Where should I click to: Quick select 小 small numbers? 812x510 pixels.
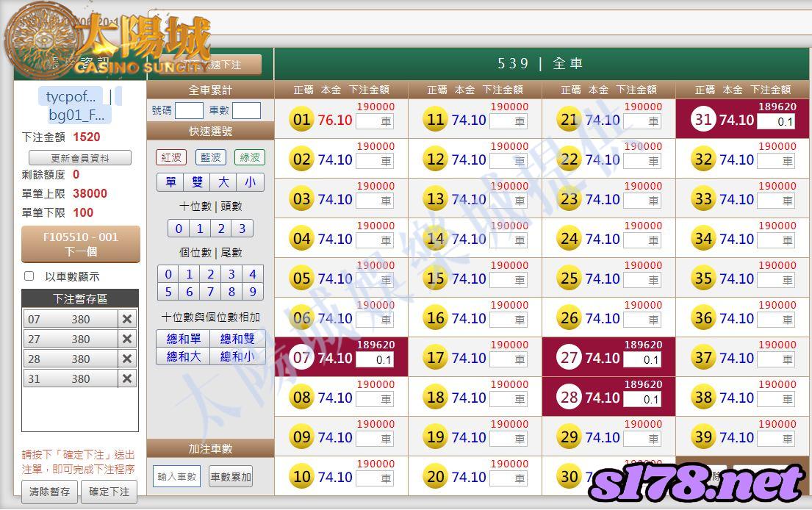point(251,182)
